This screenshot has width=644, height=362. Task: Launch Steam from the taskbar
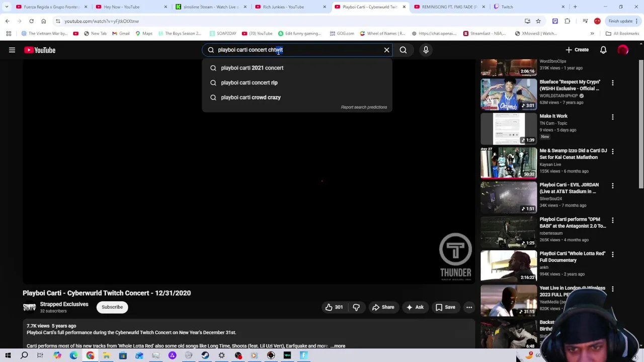pos(205,355)
